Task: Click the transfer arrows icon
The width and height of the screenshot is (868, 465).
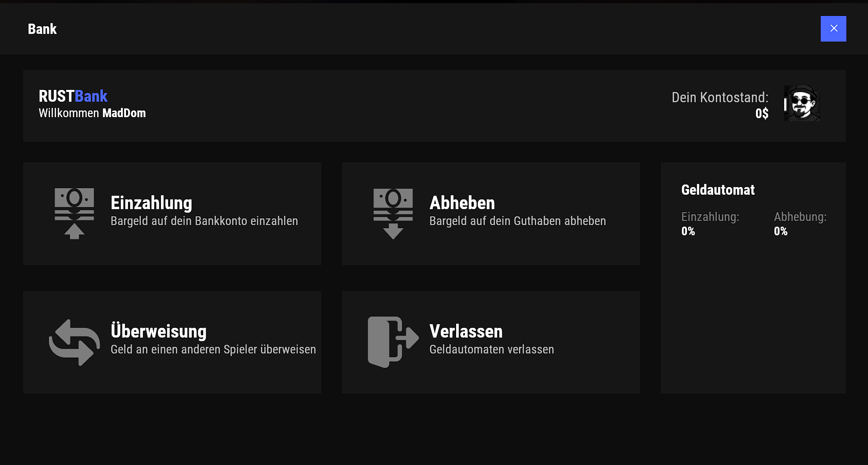Action: coord(74,342)
